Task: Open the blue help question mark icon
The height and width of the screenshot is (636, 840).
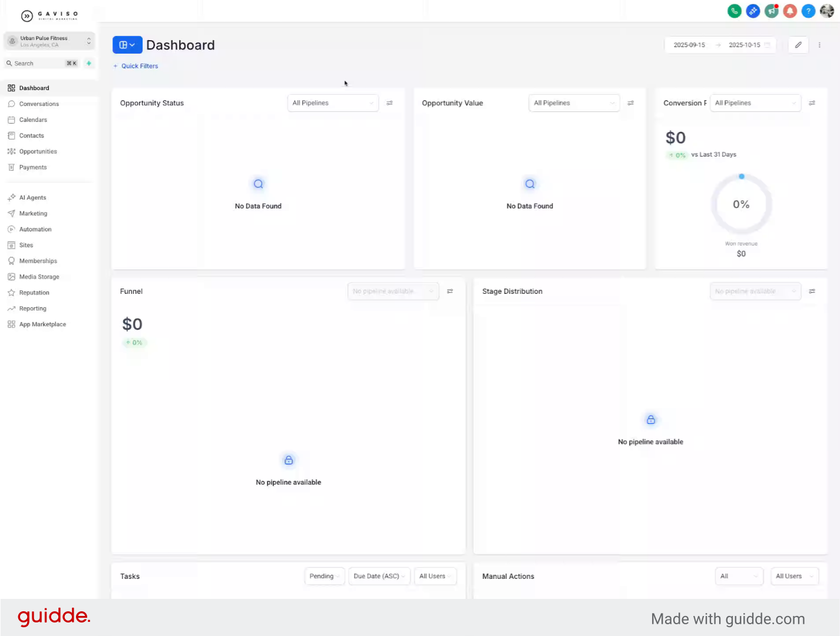Action: (x=809, y=11)
